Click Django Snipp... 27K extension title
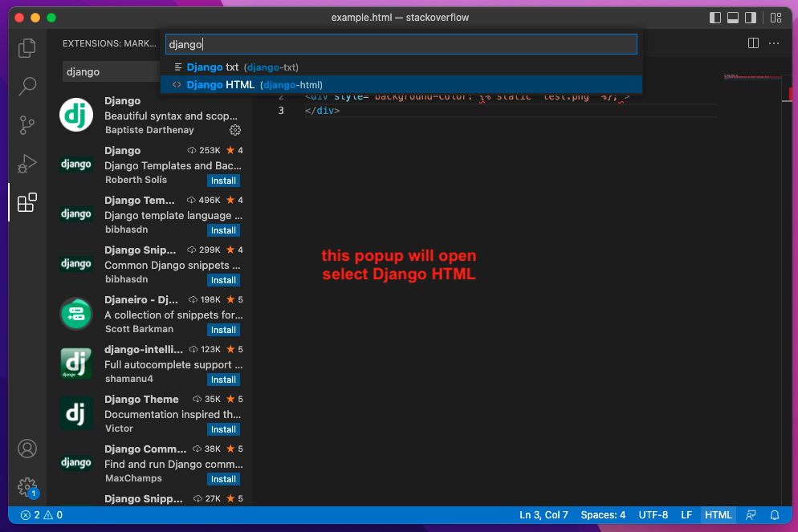The image size is (798, 532). point(144,499)
